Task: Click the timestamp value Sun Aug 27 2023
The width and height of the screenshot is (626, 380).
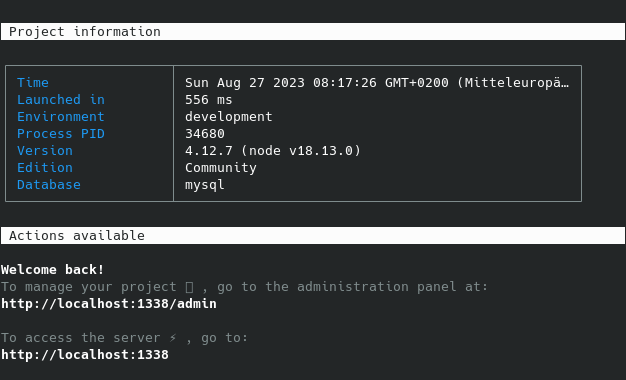Action: pos(377,83)
